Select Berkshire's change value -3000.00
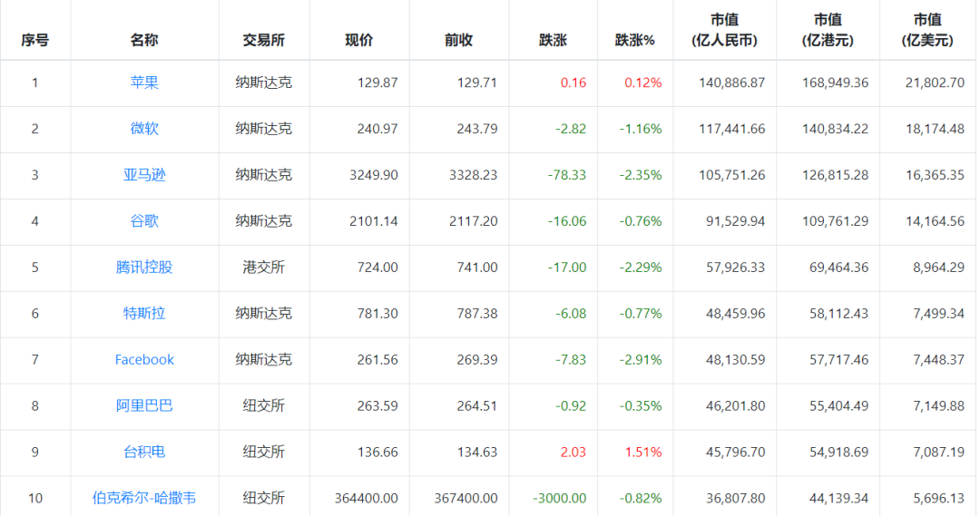Screen dimensions: 980x516 click(560, 499)
